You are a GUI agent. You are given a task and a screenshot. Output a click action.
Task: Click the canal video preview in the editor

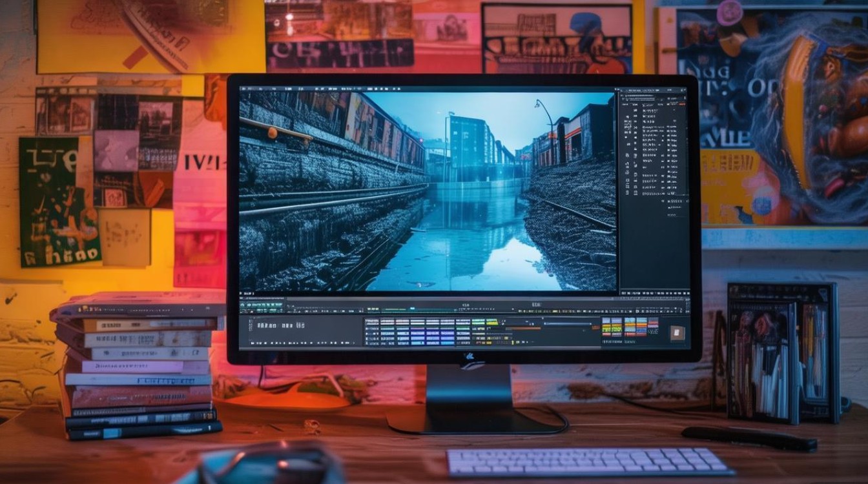tap(428, 191)
